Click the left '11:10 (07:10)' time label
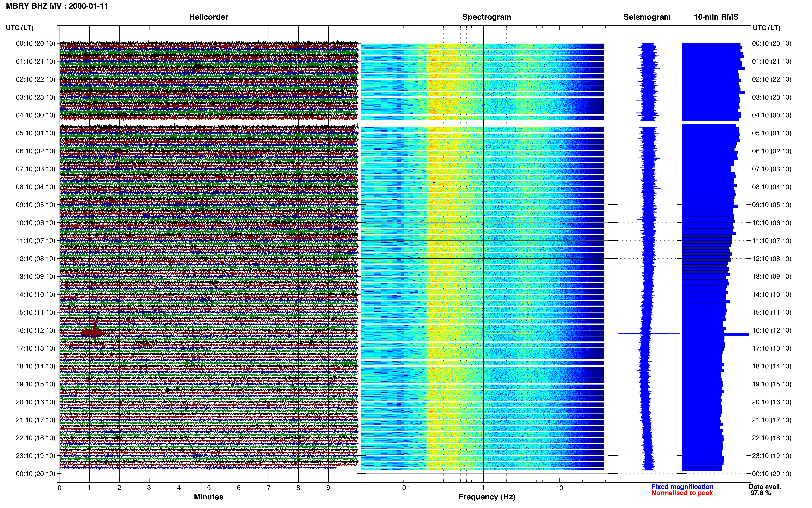The height and width of the screenshot is (508, 812). 36,240
